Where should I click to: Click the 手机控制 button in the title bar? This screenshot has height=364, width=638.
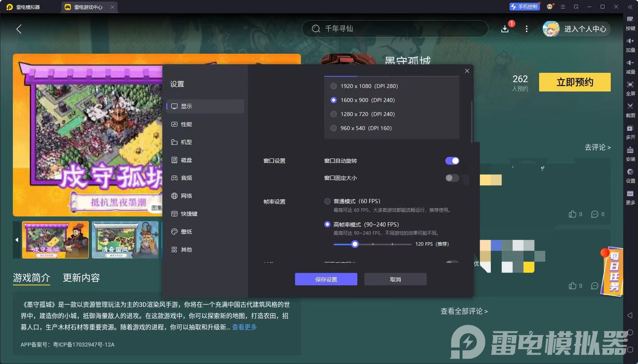click(524, 7)
